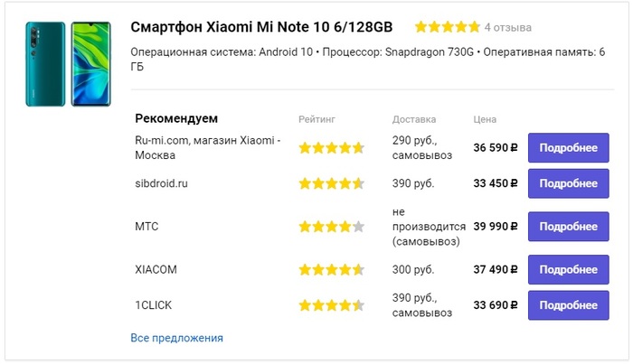Click the product's five-star rating in header
633x364 pixels.
(448, 27)
